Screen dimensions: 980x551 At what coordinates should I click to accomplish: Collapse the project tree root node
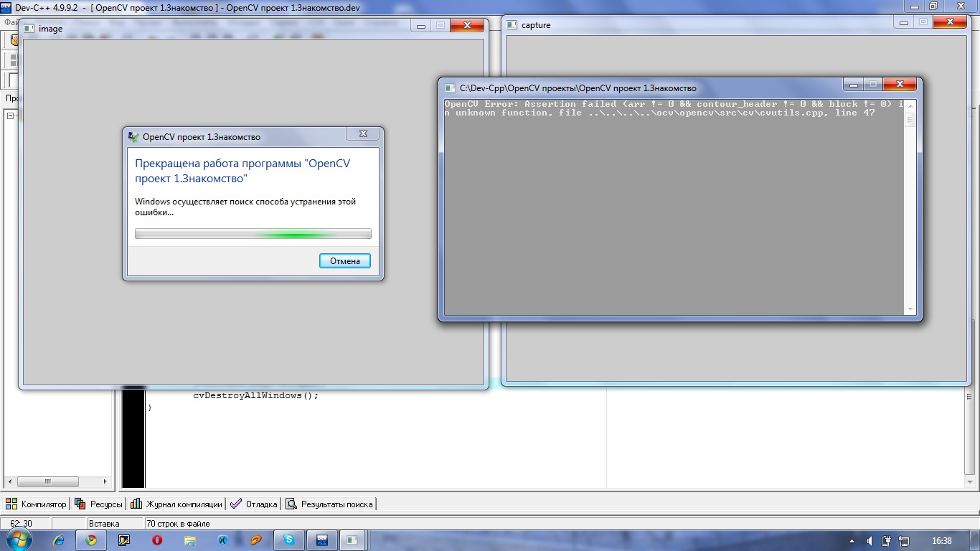click(11, 116)
